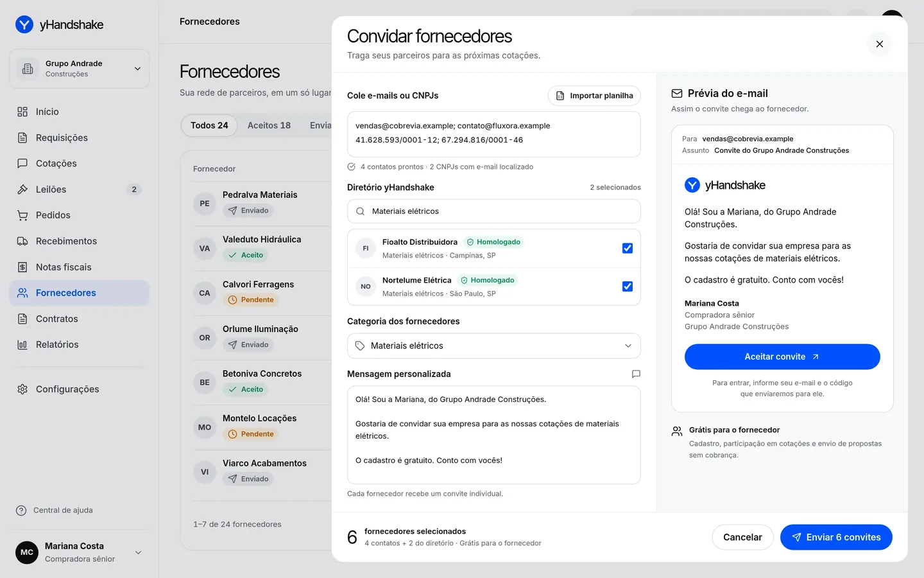Click Pendente status of Montelo Locações
Screen dimensions: 924x578
251,434
